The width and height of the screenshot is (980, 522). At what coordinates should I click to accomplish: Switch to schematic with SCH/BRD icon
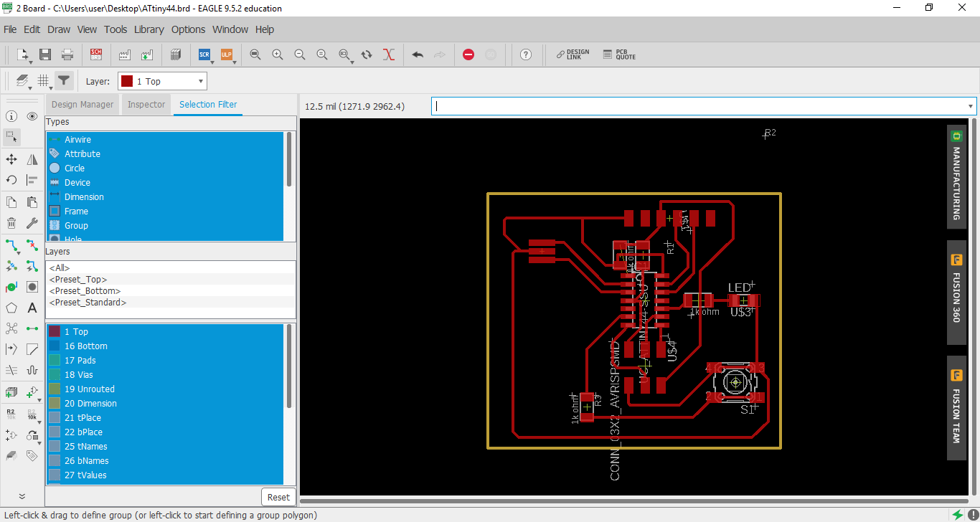point(96,54)
